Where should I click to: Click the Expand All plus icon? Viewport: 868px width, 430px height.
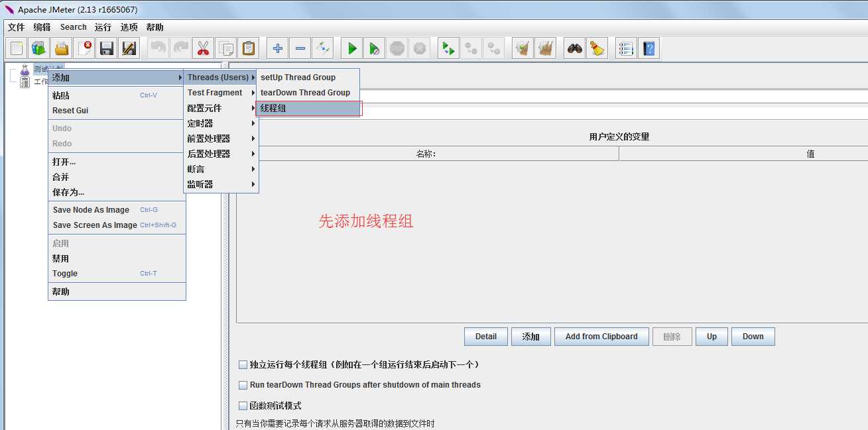pyautogui.click(x=278, y=48)
